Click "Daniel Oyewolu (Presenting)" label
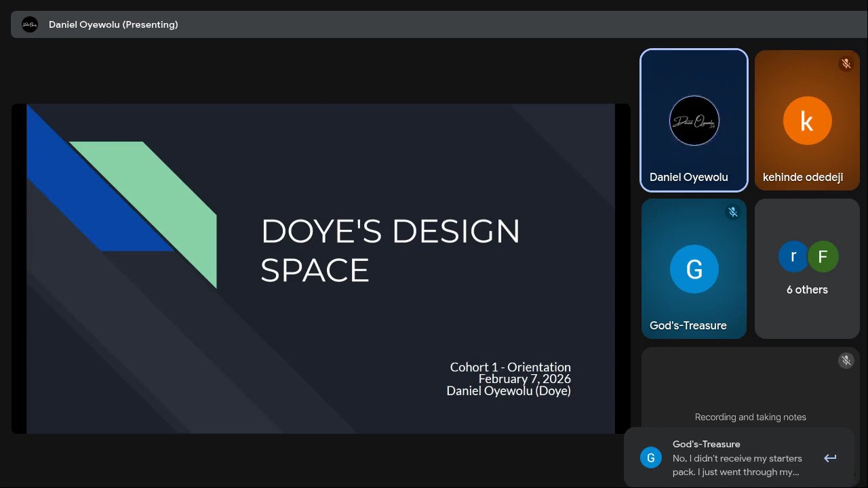Screen dimensions: 868x488 (113, 24)
